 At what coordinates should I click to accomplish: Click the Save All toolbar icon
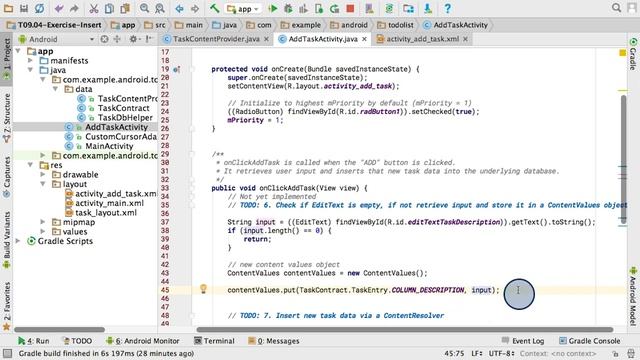[x=24, y=8]
